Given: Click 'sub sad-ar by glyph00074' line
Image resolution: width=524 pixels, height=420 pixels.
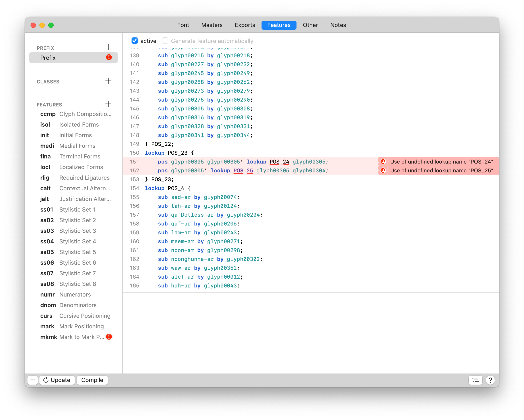Looking at the screenshot, I should (x=199, y=197).
